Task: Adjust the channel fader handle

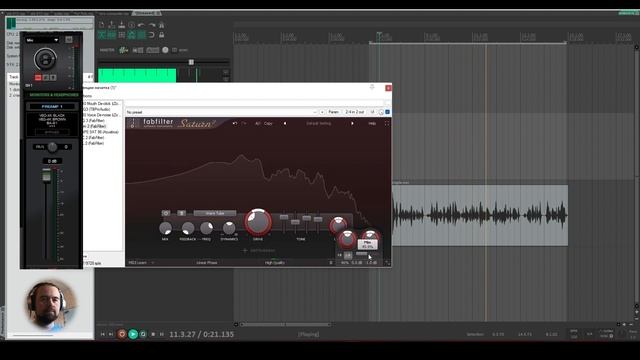Action: click(x=47, y=176)
